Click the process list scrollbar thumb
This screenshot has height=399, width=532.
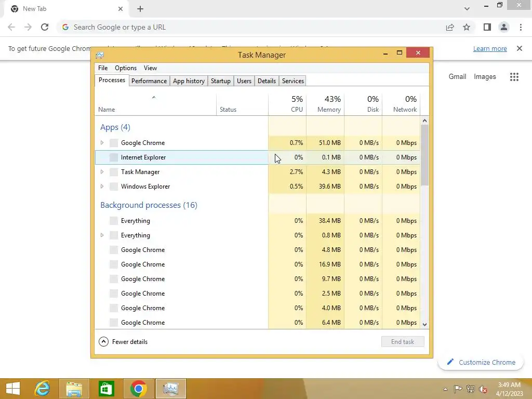pyautogui.click(x=424, y=155)
